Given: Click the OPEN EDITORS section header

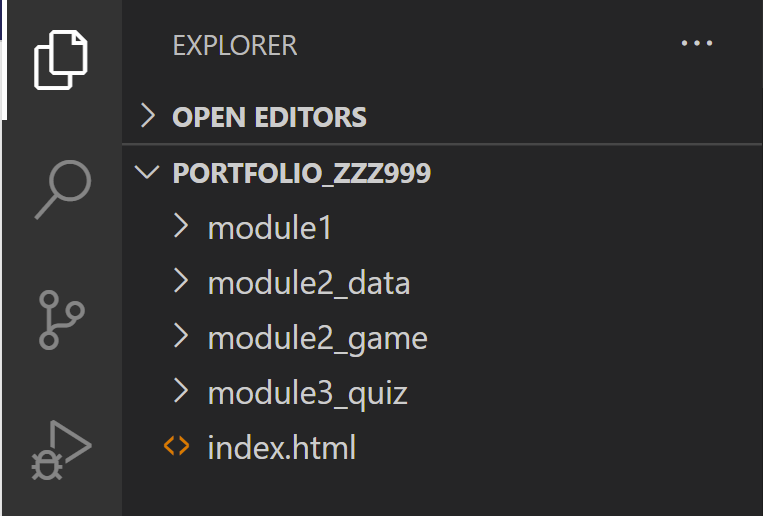Looking at the screenshot, I should [269, 117].
